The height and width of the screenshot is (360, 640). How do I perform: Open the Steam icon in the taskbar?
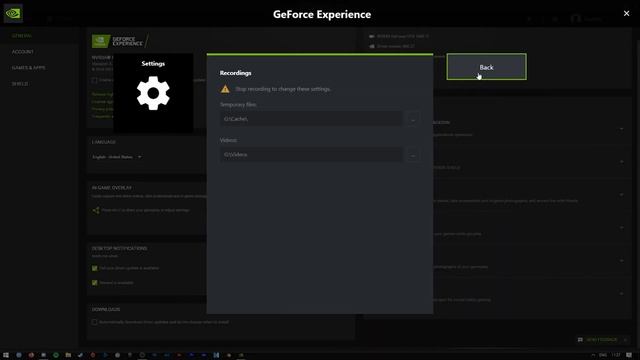point(80,355)
